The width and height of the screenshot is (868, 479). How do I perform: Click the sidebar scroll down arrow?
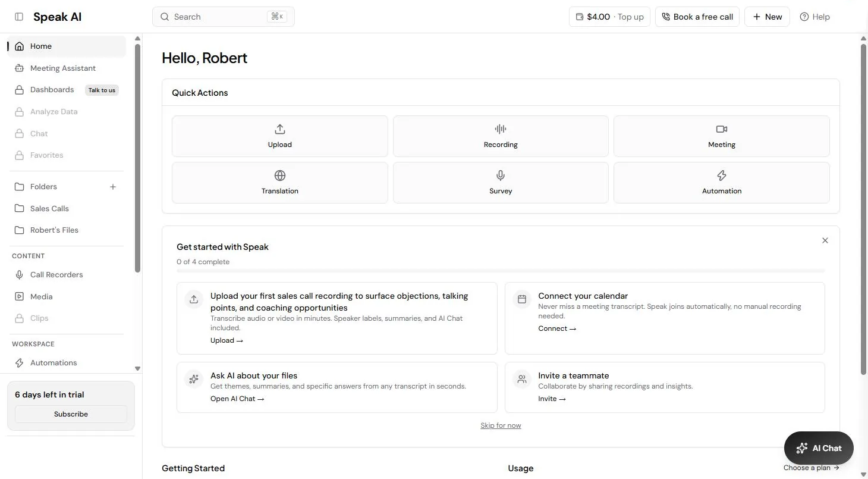[x=137, y=369]
